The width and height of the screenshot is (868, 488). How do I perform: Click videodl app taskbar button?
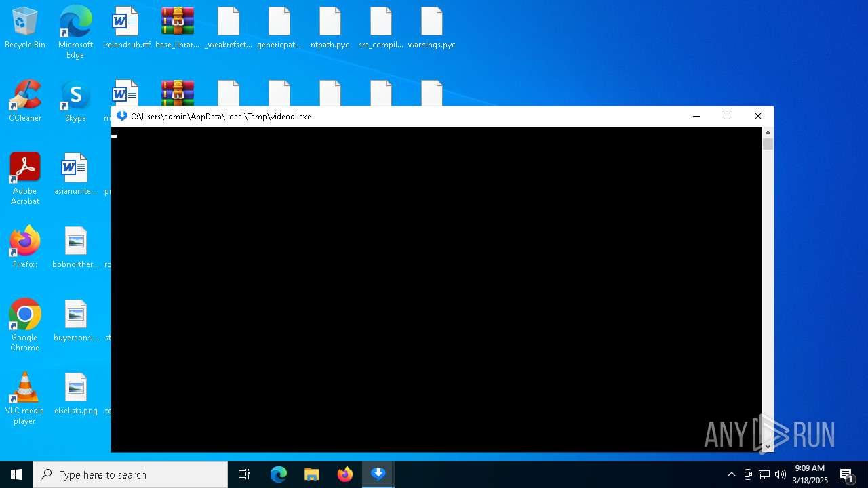click(378, 474)
